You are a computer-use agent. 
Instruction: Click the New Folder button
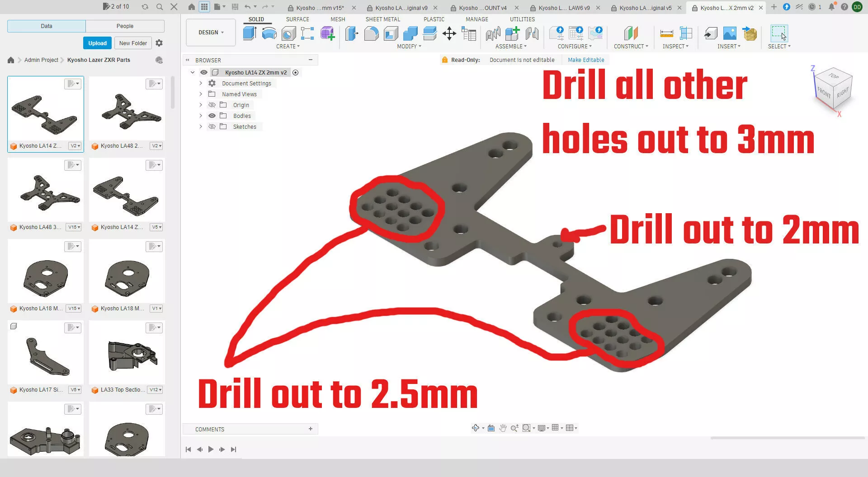[x=133, y=43]
